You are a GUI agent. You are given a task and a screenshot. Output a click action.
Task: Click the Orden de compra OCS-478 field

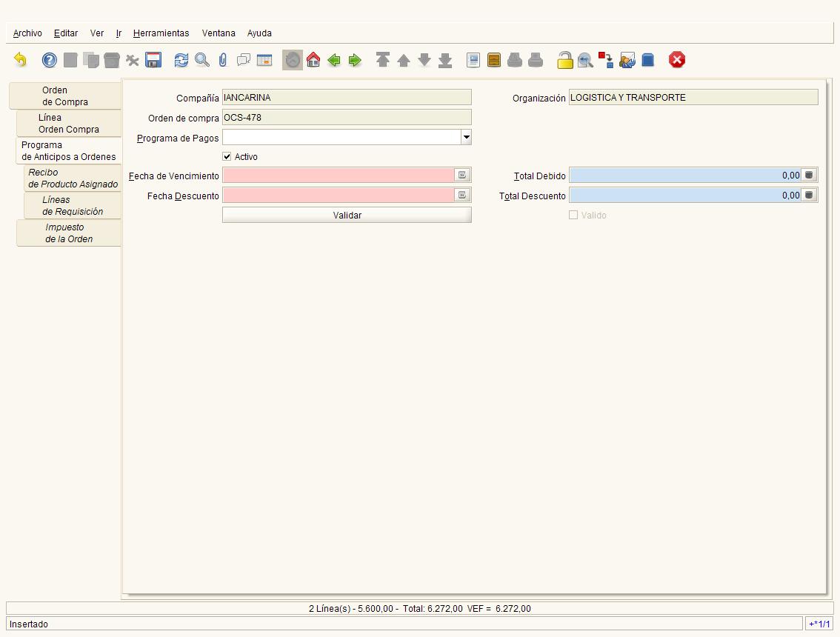point(347,117)
